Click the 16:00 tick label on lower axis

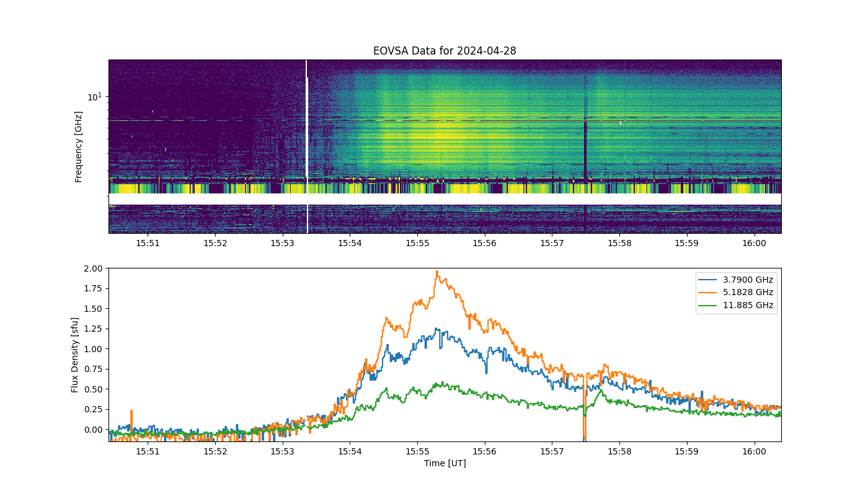tap(754, 451)
